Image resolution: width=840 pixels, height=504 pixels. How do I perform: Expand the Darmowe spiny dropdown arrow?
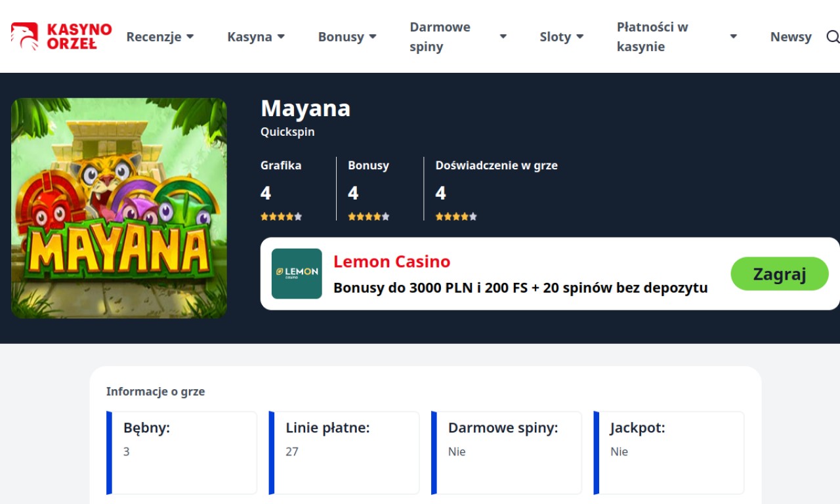(x=503, y=37)
